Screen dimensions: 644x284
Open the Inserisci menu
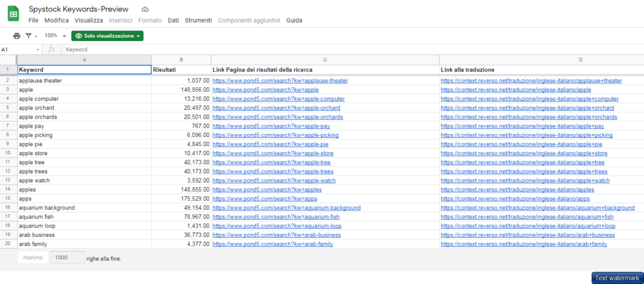click(120, 20)
